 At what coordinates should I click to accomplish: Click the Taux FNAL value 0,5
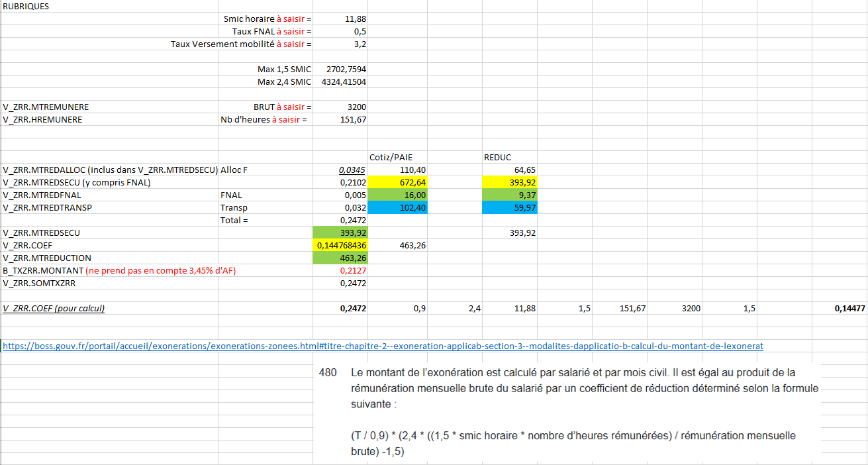click(x=340, y=32)
